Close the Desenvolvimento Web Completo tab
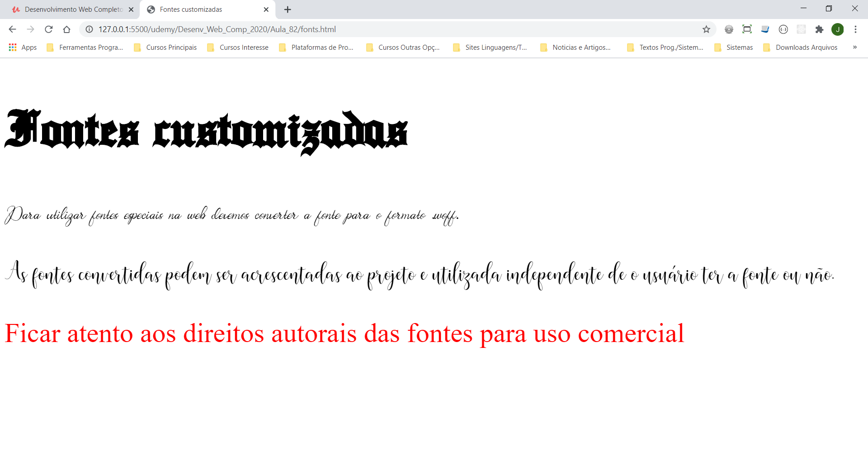This screenshot has width=868, height=466. (131, 10)
